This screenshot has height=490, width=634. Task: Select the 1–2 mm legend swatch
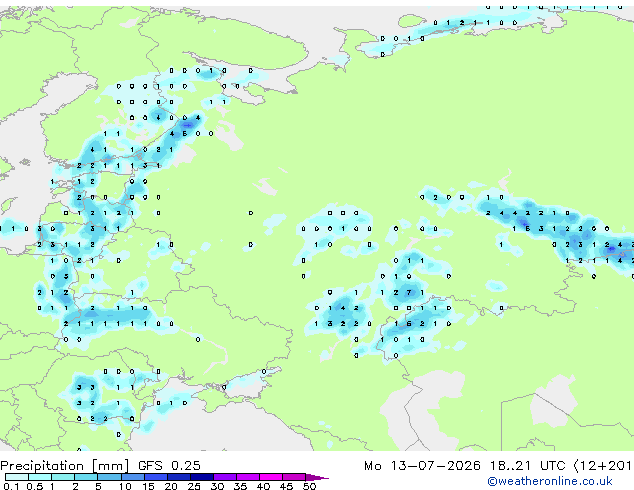point(63,477)
